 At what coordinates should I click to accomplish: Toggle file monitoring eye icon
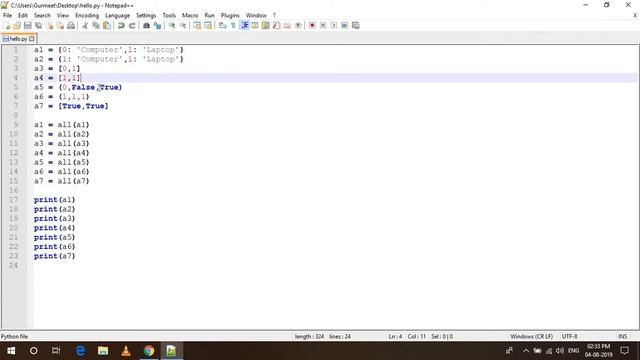point(298,25)
